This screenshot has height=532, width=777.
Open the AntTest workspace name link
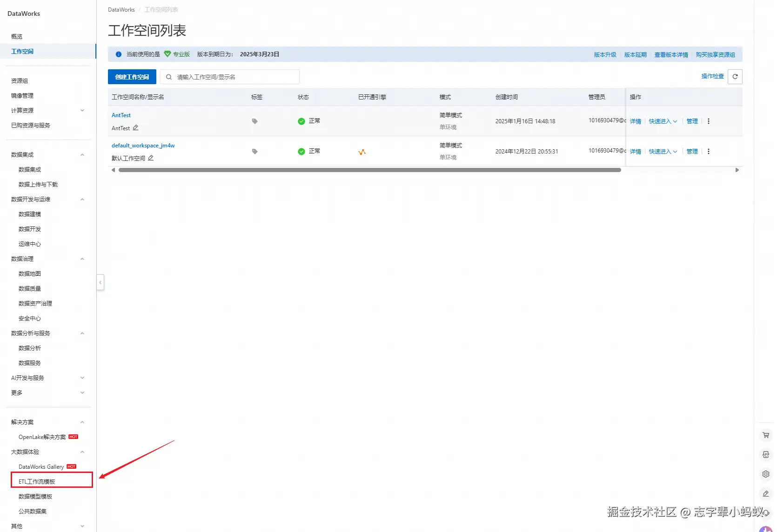pos(121,115)
